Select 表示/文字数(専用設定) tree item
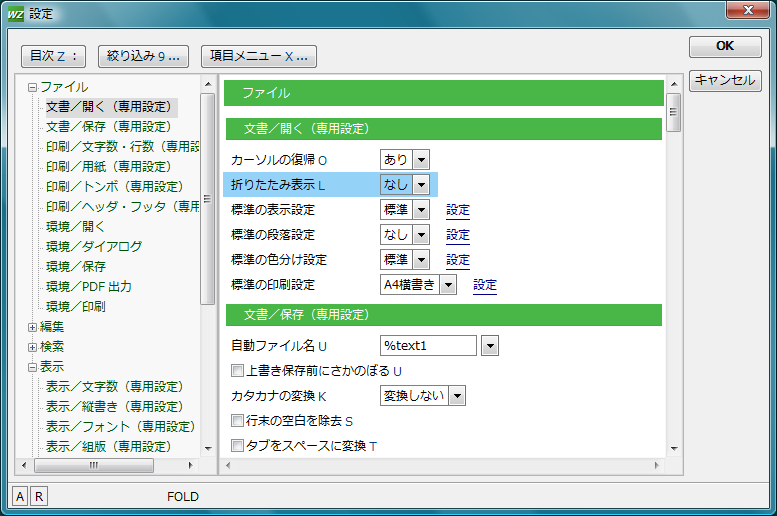The width and height of the screenshot is (777, 516). point(115,387)
